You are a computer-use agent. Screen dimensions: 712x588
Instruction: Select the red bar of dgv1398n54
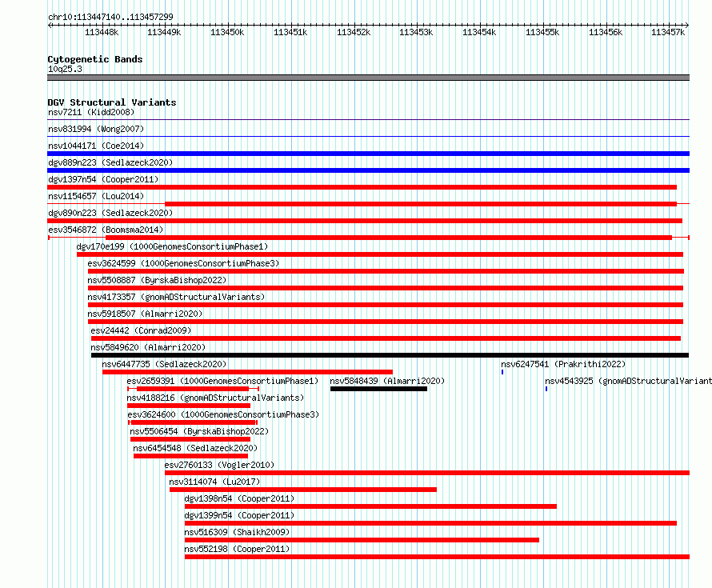point(370,506)
